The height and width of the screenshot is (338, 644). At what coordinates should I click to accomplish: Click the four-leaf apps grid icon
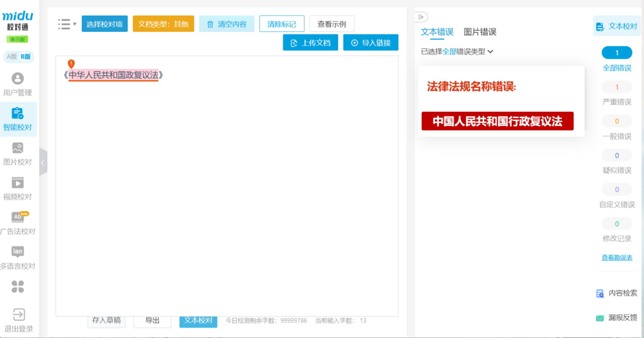pyautogui.click(x=18, y=286)
